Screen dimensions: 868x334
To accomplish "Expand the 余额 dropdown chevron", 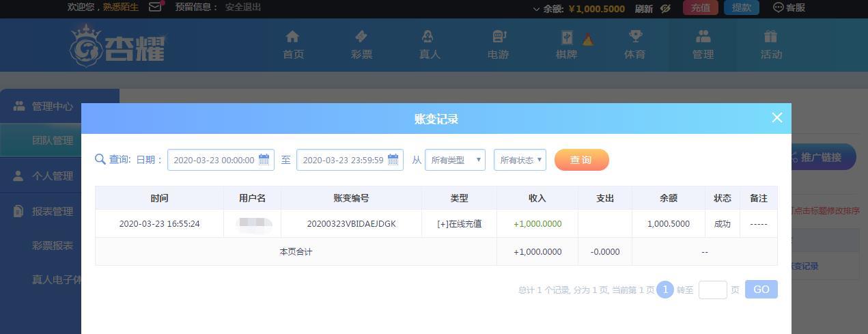I will click(536, 9).
